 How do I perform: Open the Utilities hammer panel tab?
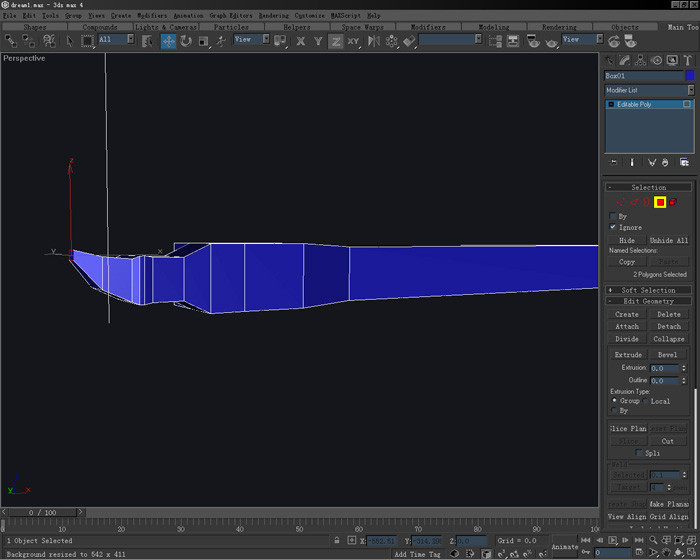pos(688,60)
